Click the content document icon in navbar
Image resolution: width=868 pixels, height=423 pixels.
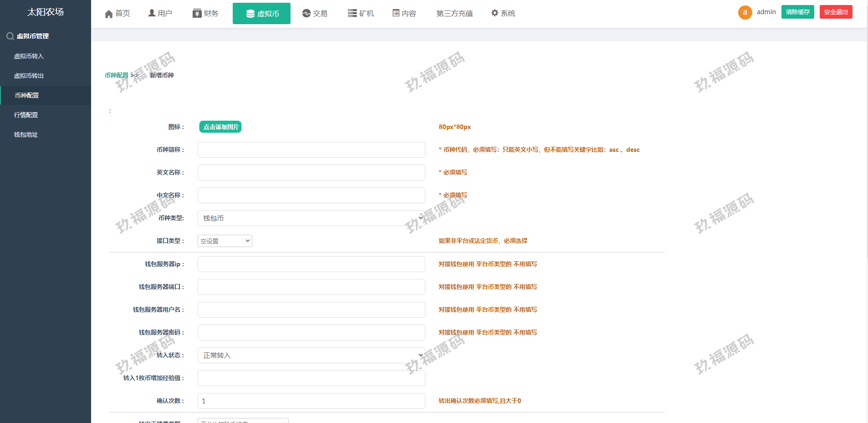pyautogui.click(x=396, y=13)
